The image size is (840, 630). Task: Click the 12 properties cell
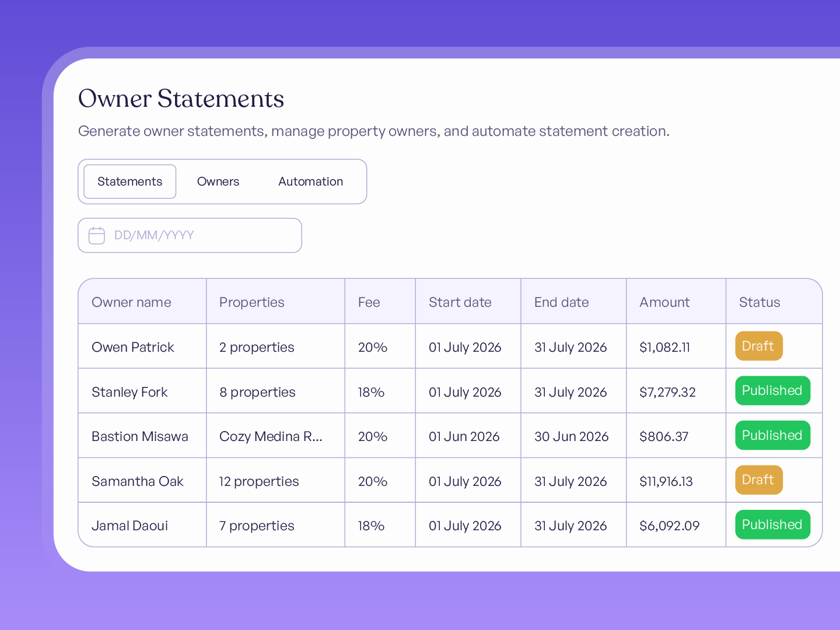[275, 481]
